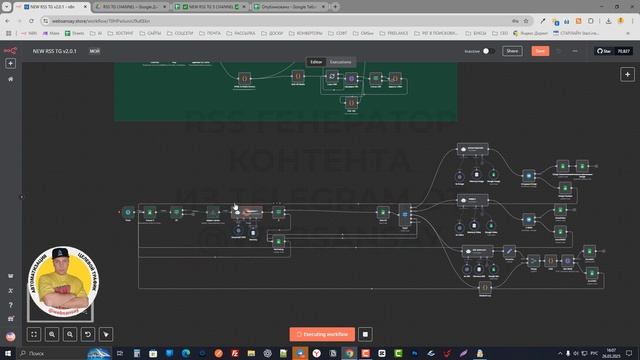Screen dimensions: 640x360
Task: Select the first trigger node of the main flow
Action: (x=128, y=212)
